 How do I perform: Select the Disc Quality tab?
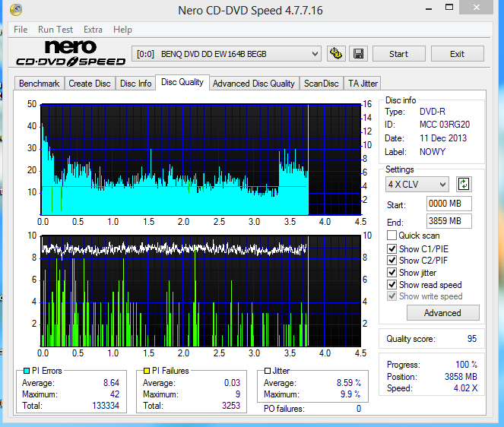pyautogui.click(x=182, y=82)
